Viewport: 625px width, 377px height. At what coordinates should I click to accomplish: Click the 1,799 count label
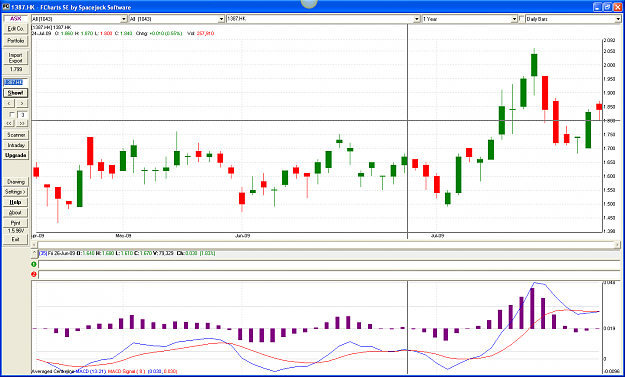pos(16,69)
